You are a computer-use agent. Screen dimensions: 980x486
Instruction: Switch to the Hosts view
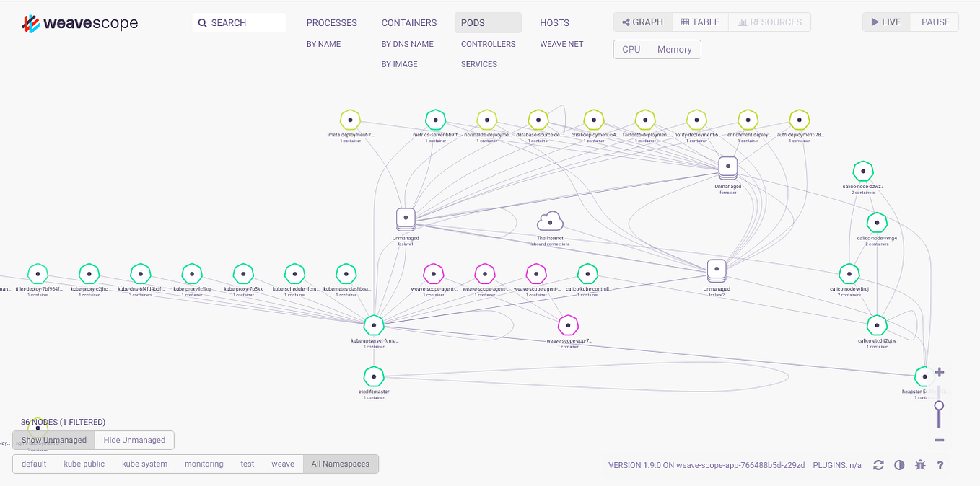point(554,23)
